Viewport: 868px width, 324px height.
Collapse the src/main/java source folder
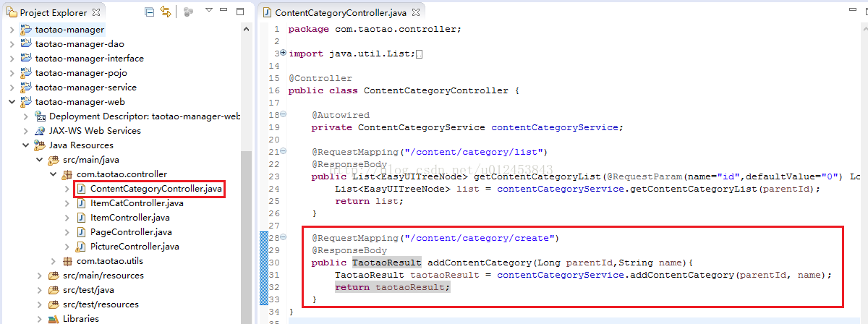tap(39, 160)
